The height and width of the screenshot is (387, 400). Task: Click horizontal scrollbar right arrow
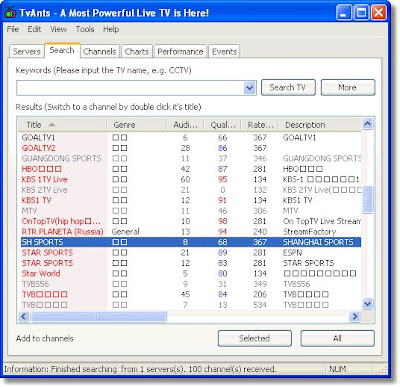point(355,316)
